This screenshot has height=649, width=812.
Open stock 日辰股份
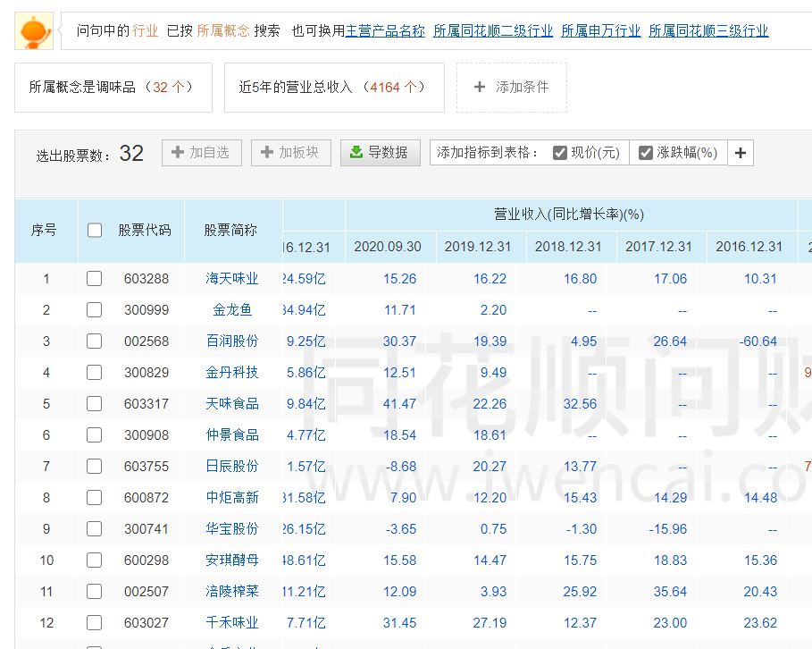[x=232, y=466]
